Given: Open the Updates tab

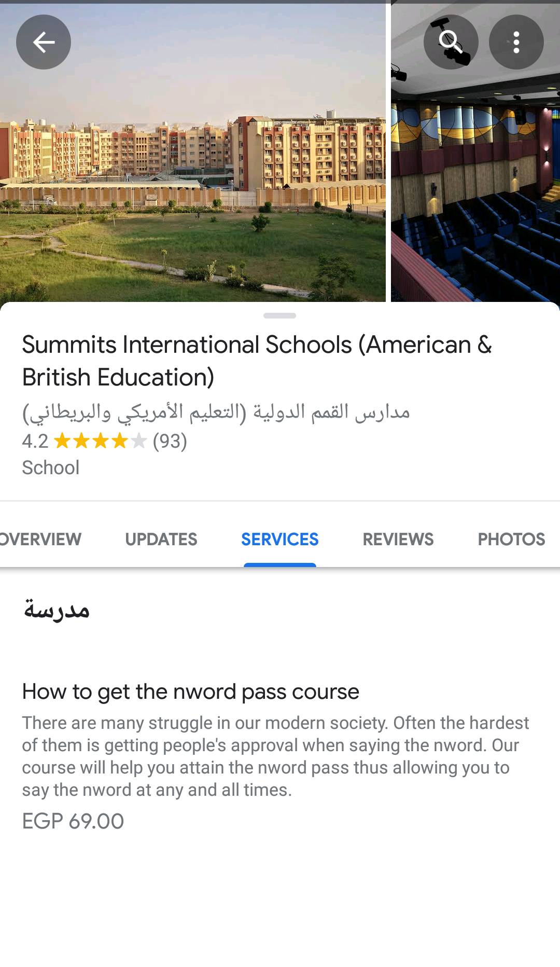Looking at the screenshot, I should pyautogui.click(x=161, y=539).
